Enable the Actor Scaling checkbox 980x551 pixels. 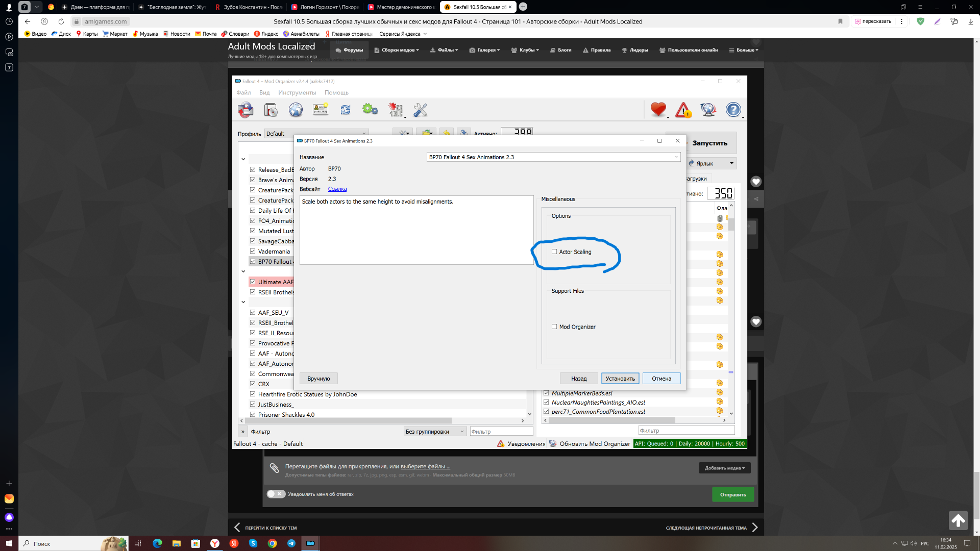(x=554, y=252)
